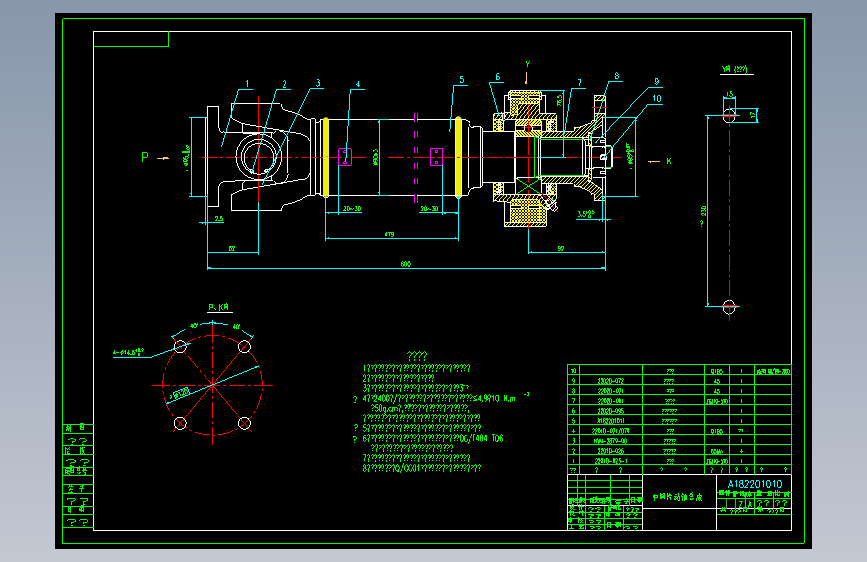This screenshot has height=562, width=867.
Task: Select the 87 dimension under the yoke
Action: [x=232, y=248]
